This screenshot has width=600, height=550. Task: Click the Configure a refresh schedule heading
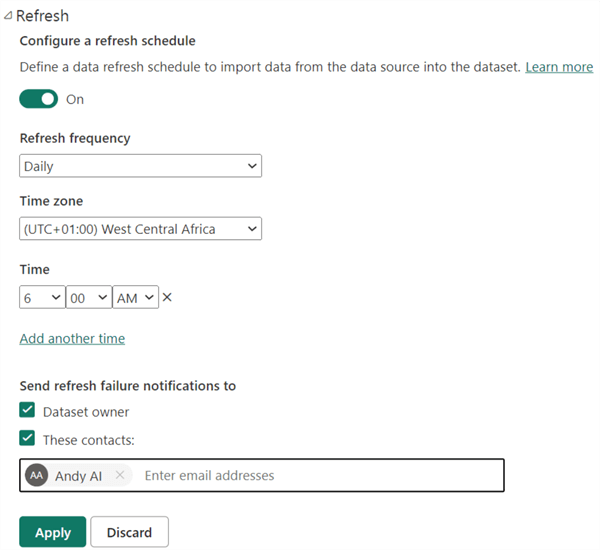[x=108, y=41]
